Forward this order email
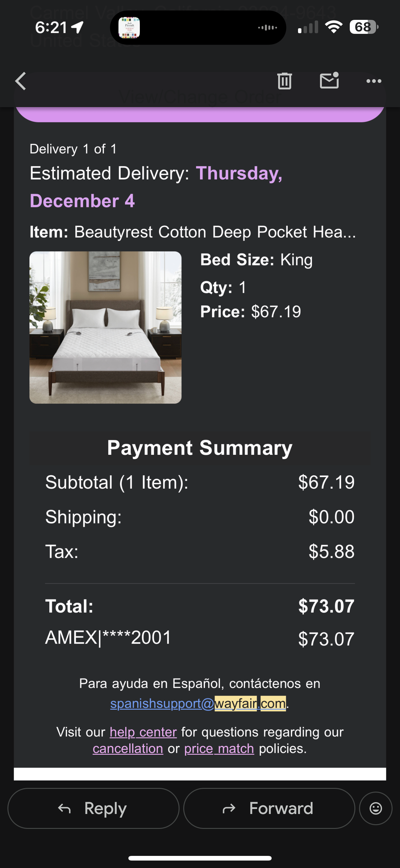 [269, 808]
